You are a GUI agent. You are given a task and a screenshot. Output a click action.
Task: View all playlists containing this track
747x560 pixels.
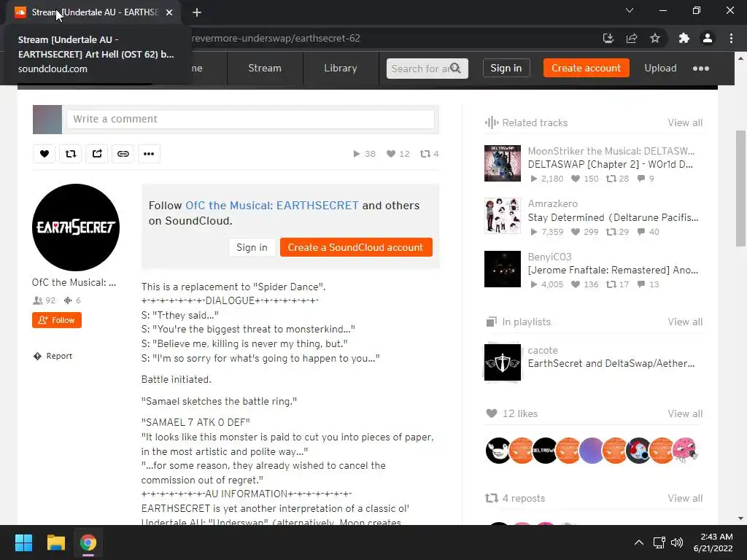(x=684, y=322)
